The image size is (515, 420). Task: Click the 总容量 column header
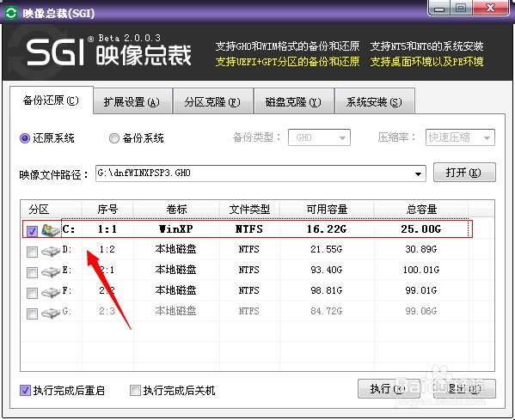(421, 209)
